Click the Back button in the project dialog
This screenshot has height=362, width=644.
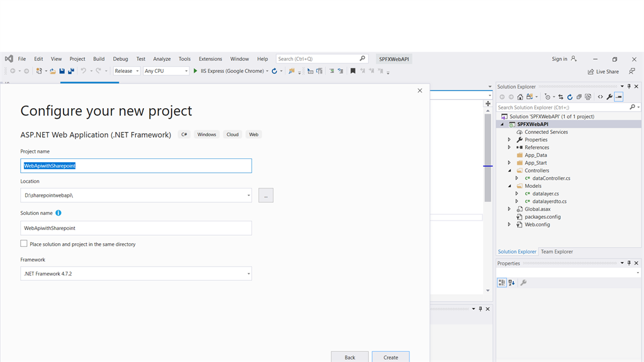point(350,357)
